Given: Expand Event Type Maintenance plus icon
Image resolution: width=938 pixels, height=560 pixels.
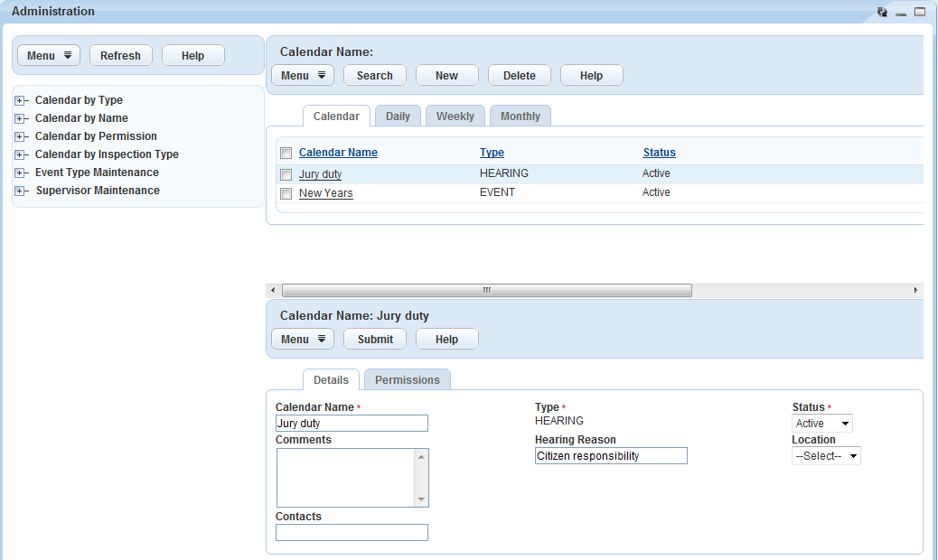Looking at the screenshot, I should [x=19, y=173].
